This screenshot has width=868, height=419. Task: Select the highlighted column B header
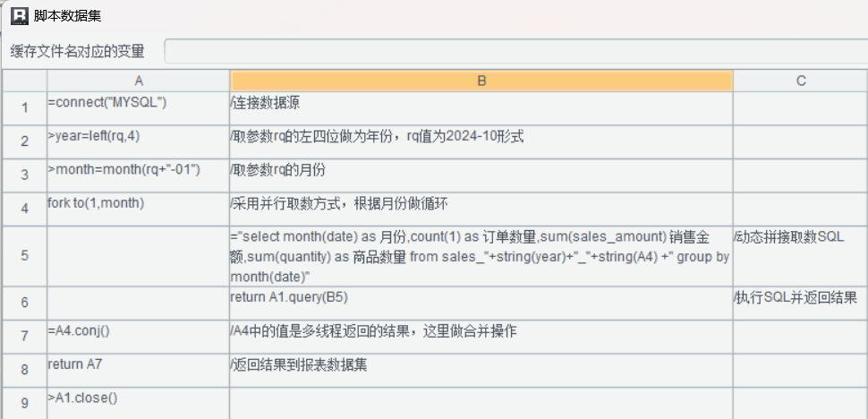(x=481, y=81)
